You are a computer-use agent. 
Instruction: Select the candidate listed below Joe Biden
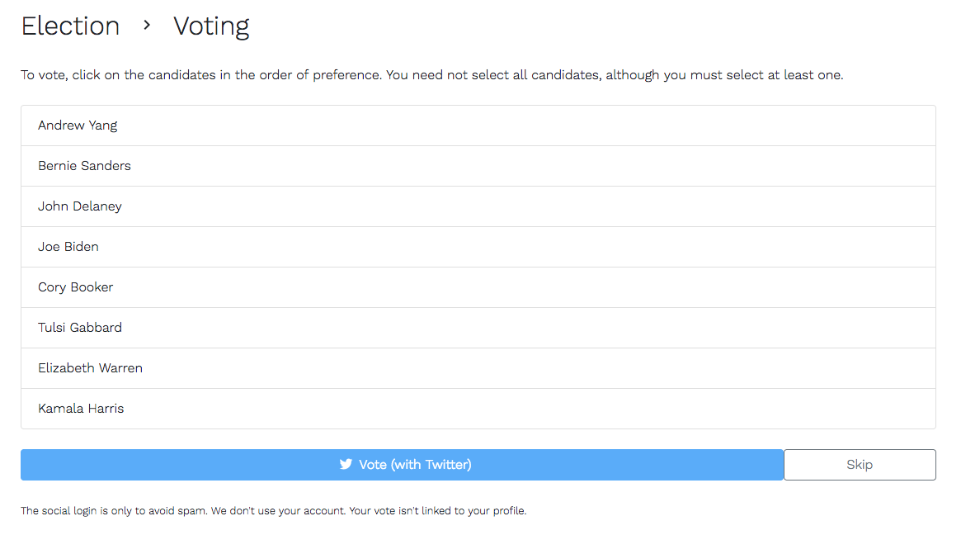point(76,287)
